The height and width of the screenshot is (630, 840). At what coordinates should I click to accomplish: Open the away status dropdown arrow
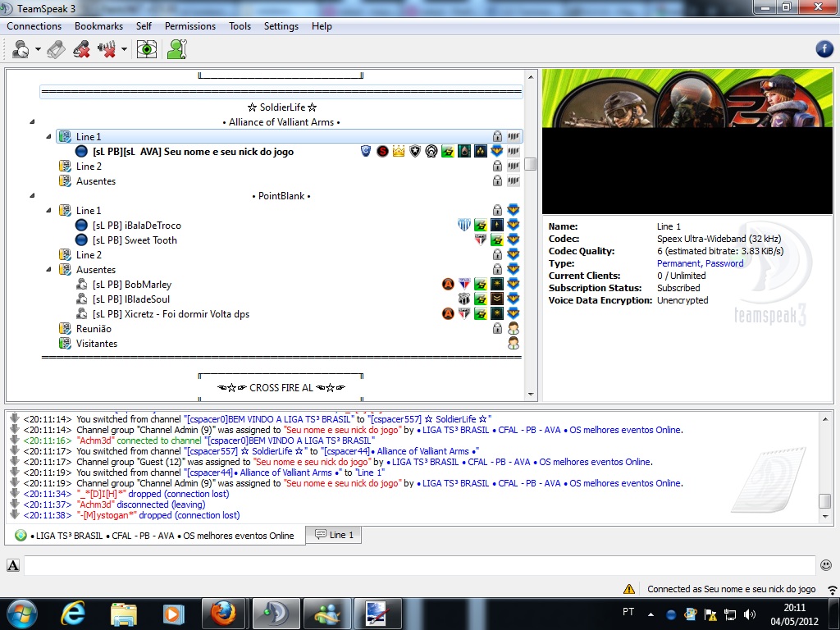click(x=38, y=49)
